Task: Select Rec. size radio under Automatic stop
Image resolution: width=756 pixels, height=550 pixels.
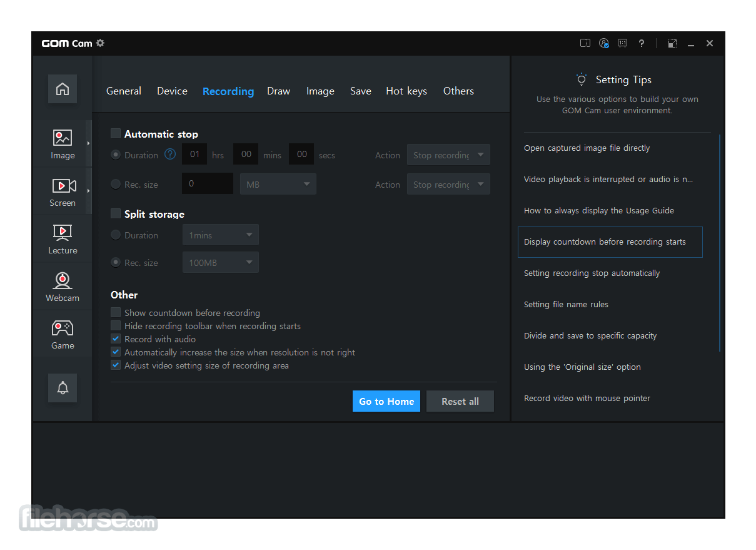Action: tap(116, 184)
